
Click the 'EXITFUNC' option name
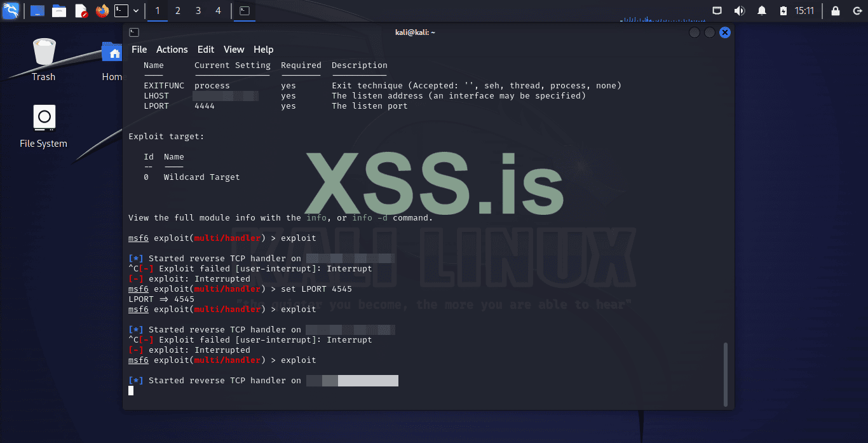[x=164, y=85]
